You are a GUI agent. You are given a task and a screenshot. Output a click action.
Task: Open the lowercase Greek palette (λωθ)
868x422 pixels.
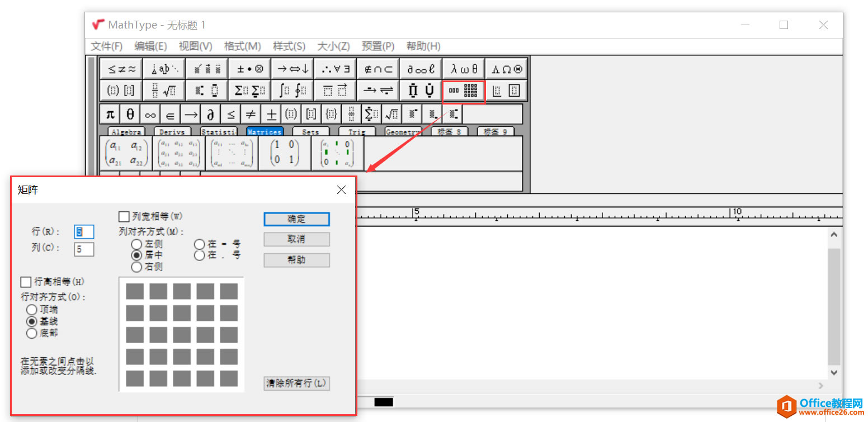point(464,69)
